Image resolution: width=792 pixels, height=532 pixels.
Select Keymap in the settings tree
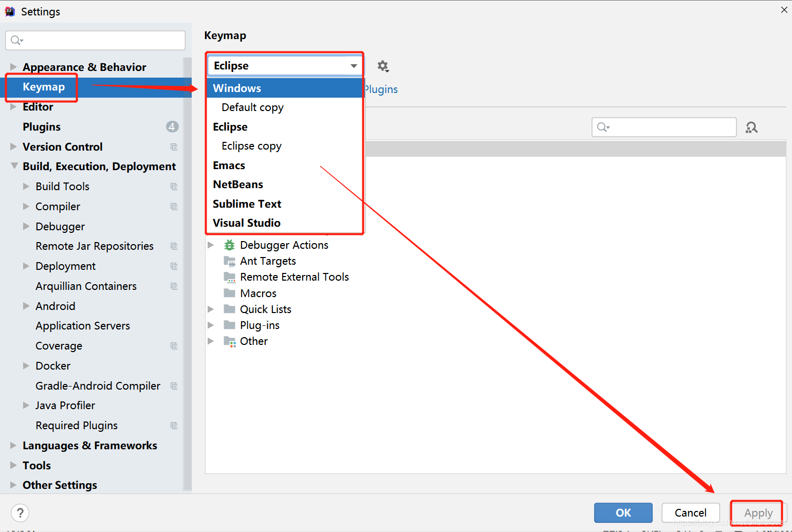(44, 87)
